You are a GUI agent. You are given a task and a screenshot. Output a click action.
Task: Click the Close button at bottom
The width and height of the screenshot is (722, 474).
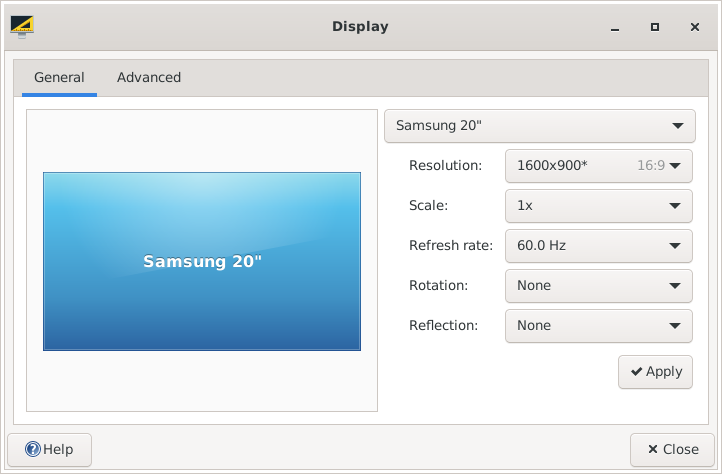pos(672,450)
